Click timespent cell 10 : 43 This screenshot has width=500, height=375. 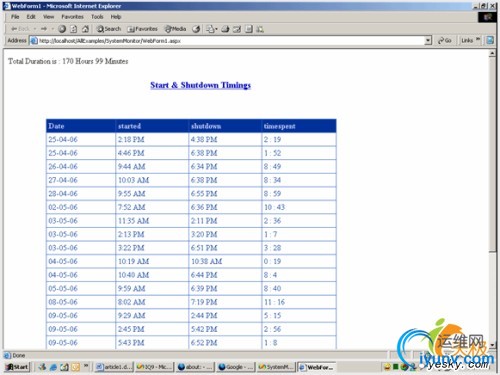[x=299, y=207]
